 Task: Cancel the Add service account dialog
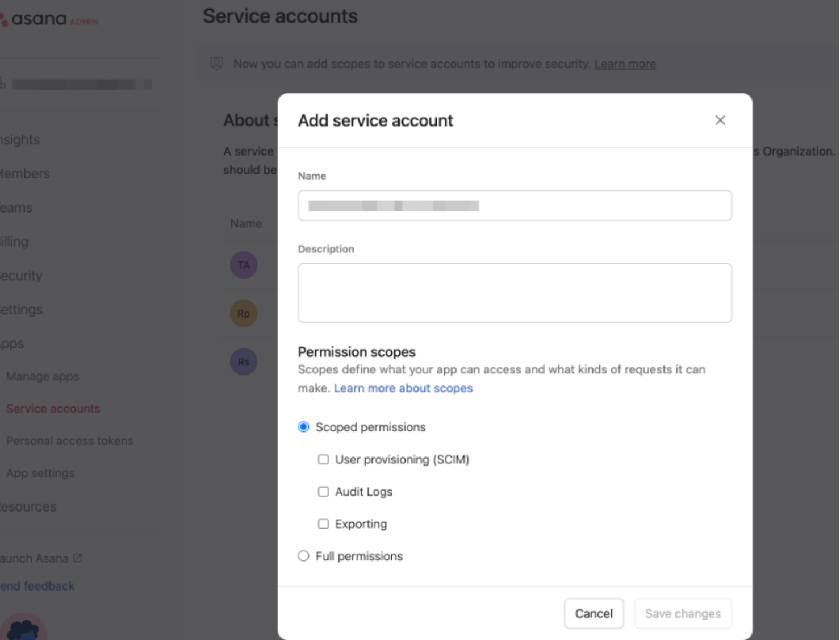[594, 613]
